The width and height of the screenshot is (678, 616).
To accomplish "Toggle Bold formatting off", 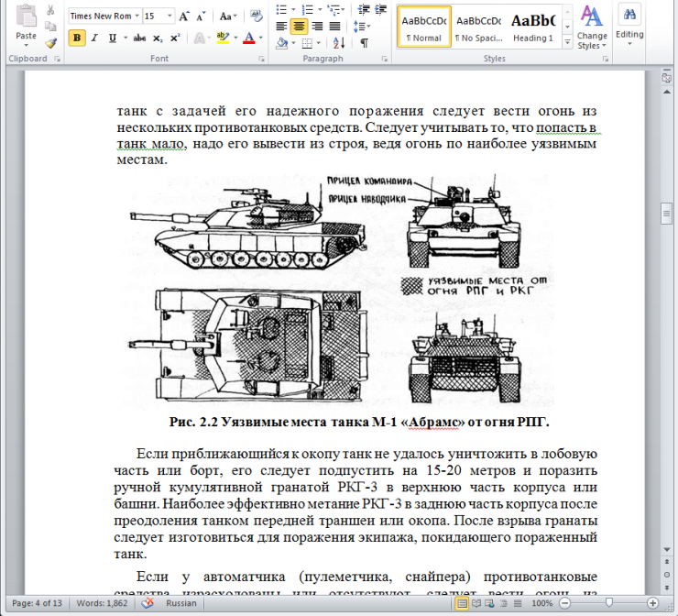I will coord(77,38).
